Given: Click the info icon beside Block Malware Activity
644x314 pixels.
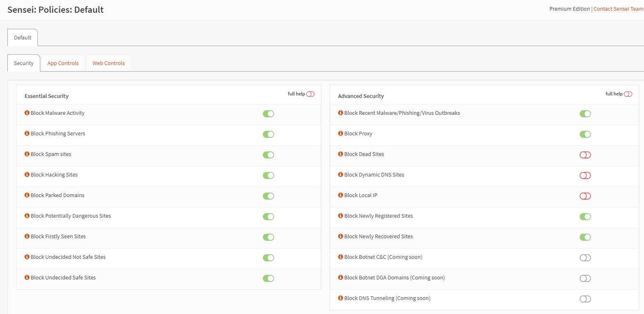Looking at the screenshot, I should [x=27, y=113].
